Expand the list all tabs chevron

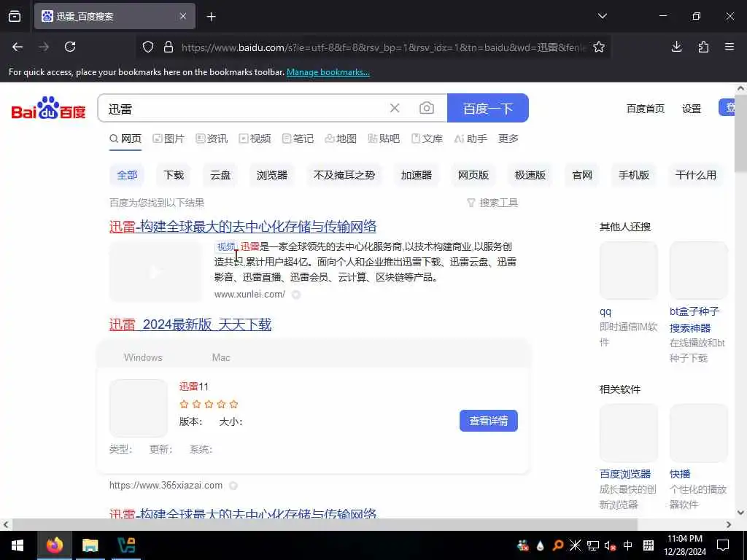point(602,16)
